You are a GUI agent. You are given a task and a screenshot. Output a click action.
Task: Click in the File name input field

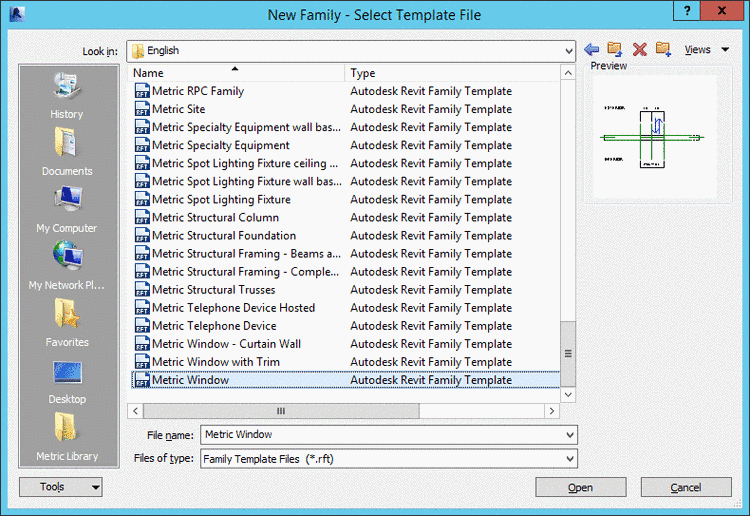pos(382,435)
